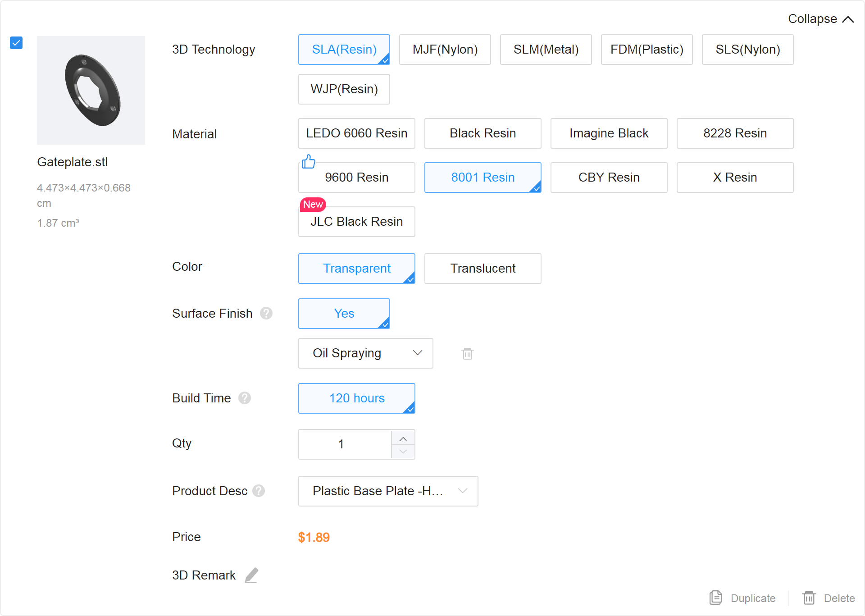865x616 pixels.
Task: Click the pencil icon beside 3D Remark
Action: tap(251, 575)
